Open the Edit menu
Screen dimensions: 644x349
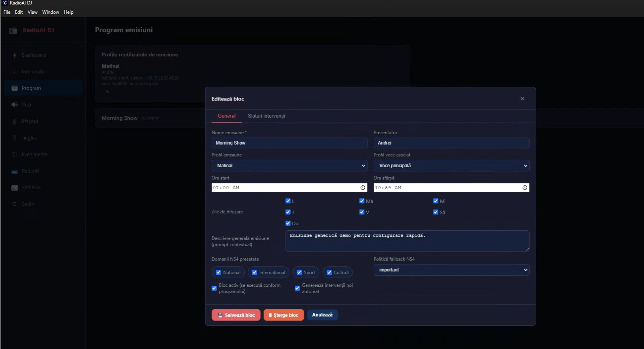[19, 12]
